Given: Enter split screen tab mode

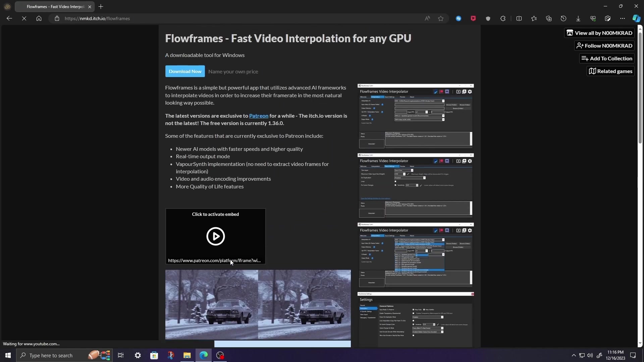Looking at the screenshot, I should point(519,18).
